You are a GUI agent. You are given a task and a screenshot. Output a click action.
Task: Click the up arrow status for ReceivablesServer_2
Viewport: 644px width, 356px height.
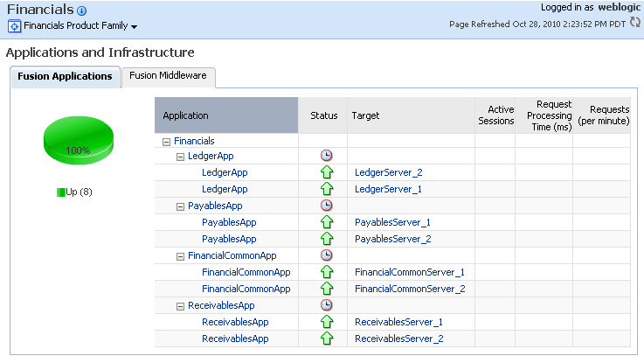point(327,339)
